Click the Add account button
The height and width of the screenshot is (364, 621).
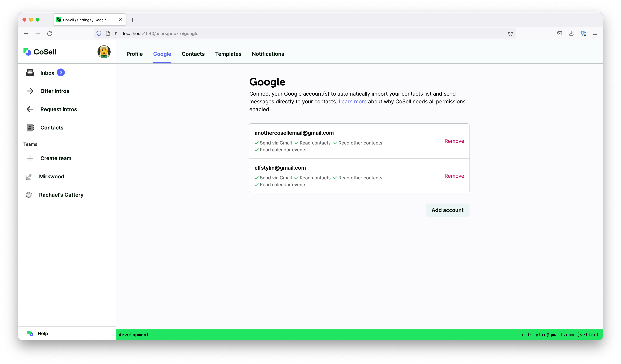447,210
